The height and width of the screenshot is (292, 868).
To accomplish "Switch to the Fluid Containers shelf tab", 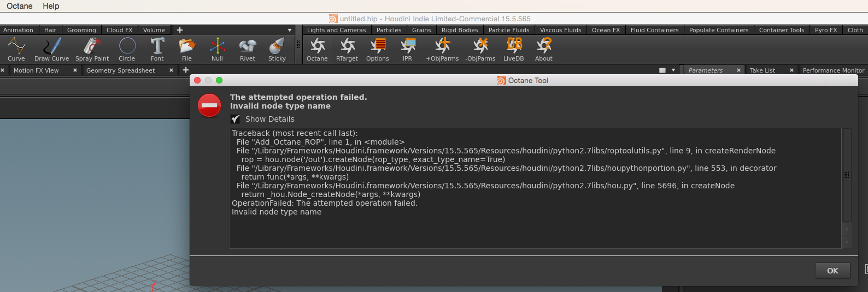I will click(x=655, y=30).
